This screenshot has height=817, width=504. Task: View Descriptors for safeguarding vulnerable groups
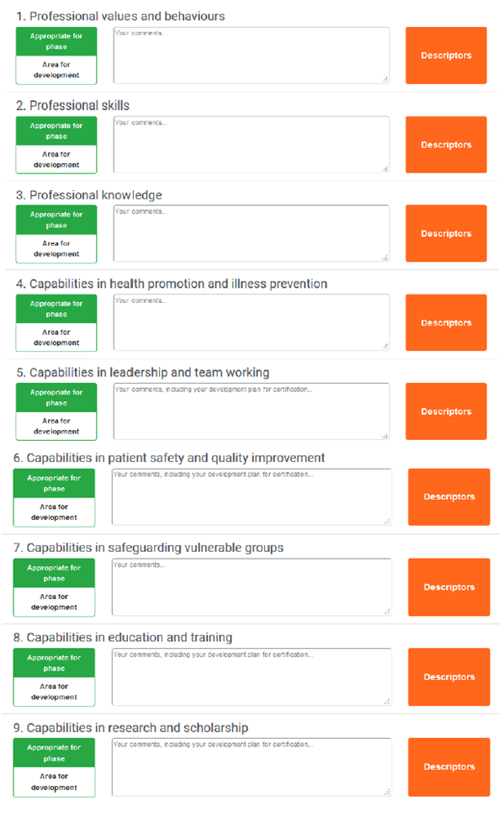tap(448, 587)
